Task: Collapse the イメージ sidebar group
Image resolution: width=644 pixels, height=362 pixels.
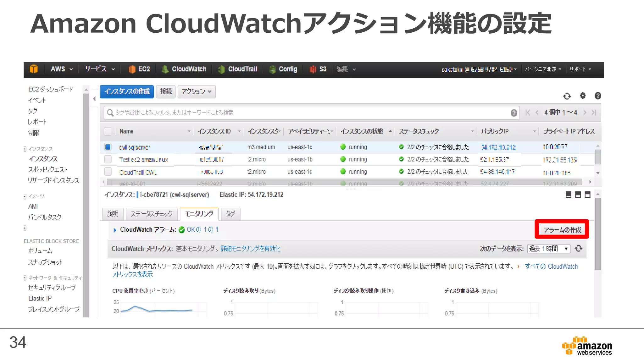Action: click(25, 196)
